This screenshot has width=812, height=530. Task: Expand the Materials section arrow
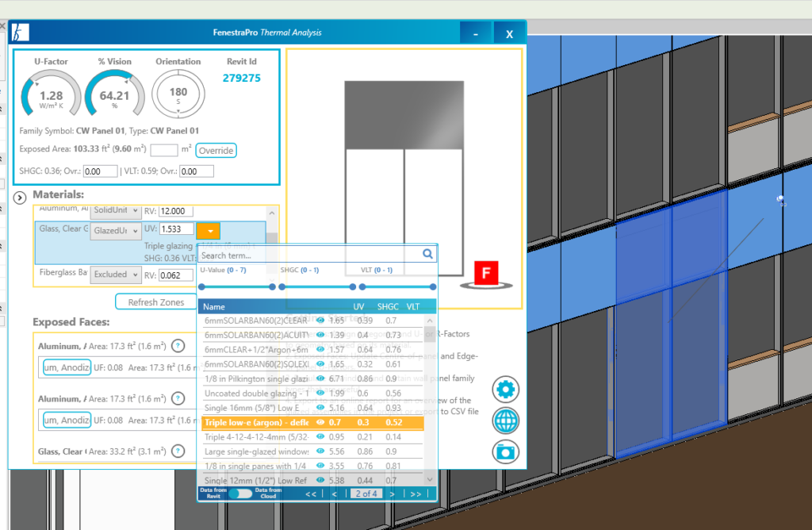pyautogui.click(x=20, y=198)
